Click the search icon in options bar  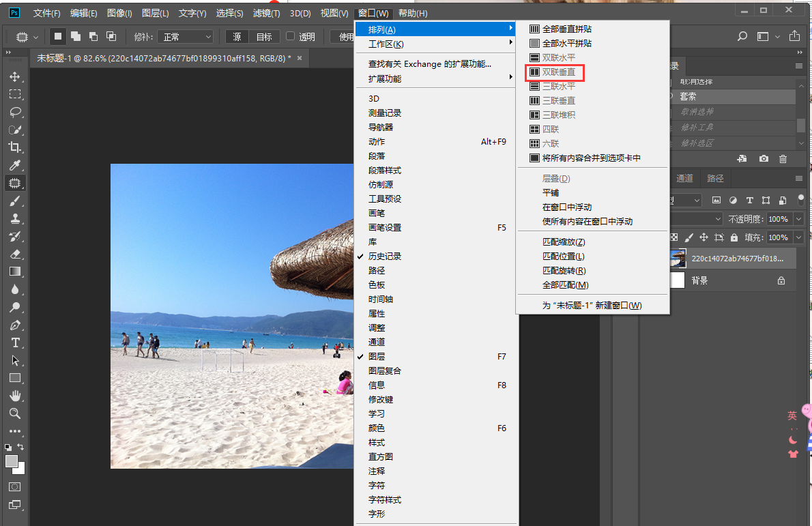click(x=742, y=36)
